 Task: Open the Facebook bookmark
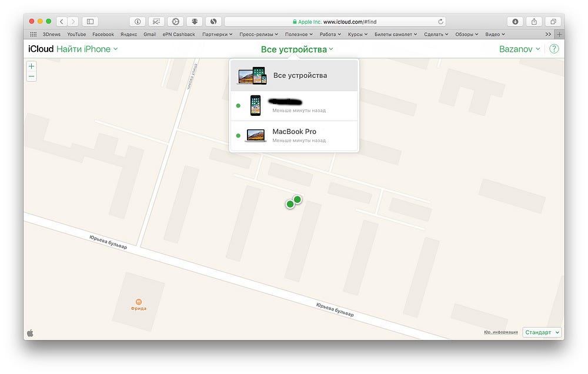(x=103, y=34)
